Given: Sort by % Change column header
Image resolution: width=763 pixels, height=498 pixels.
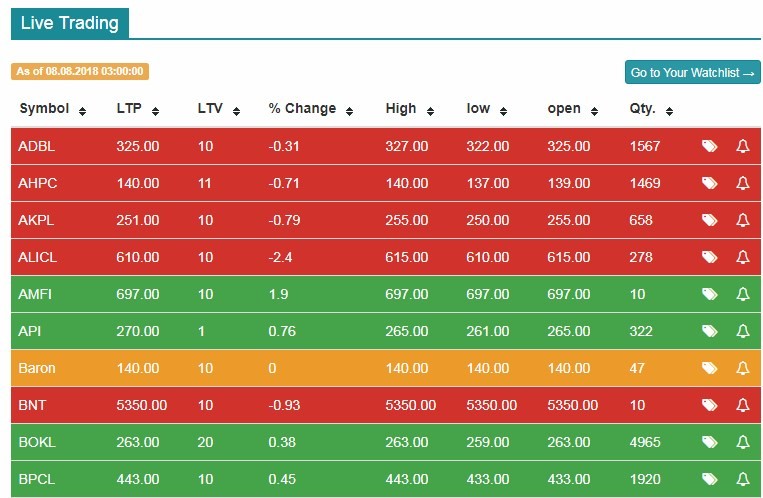Looking at the screenshot, I should click(x=310, y=109).
